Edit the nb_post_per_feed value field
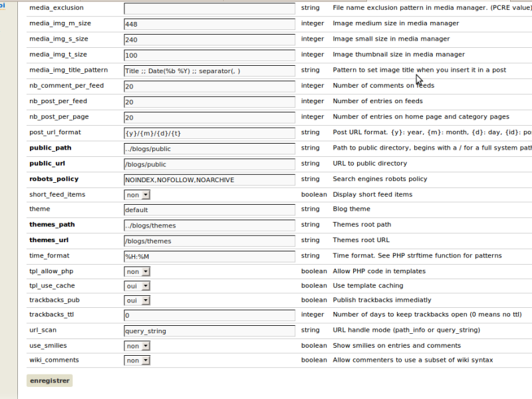 [x=209, y=102]
